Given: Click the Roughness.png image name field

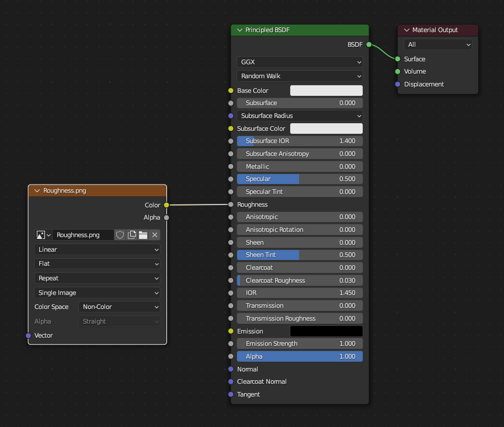Looking at the screenshot, I should click(84, 235).
